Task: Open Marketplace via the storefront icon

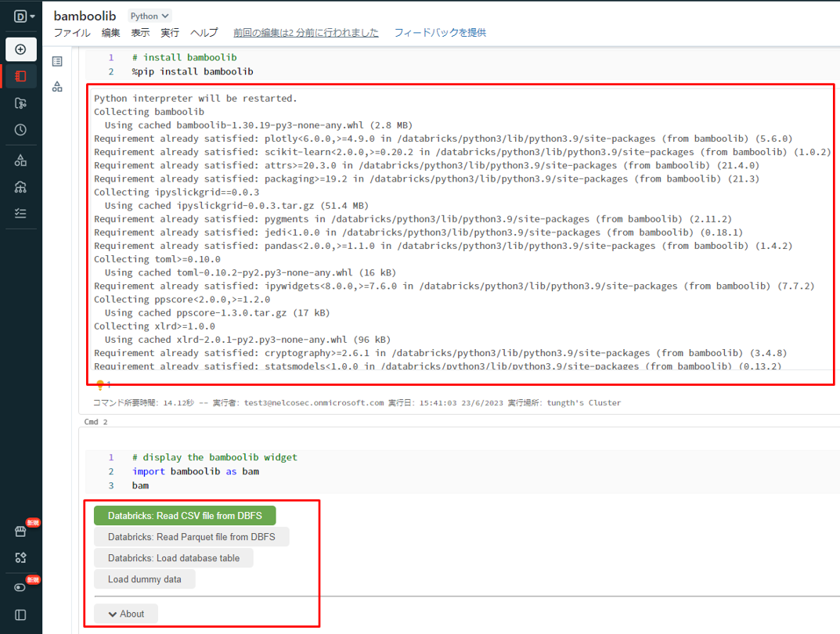Action: pos(21,531)
